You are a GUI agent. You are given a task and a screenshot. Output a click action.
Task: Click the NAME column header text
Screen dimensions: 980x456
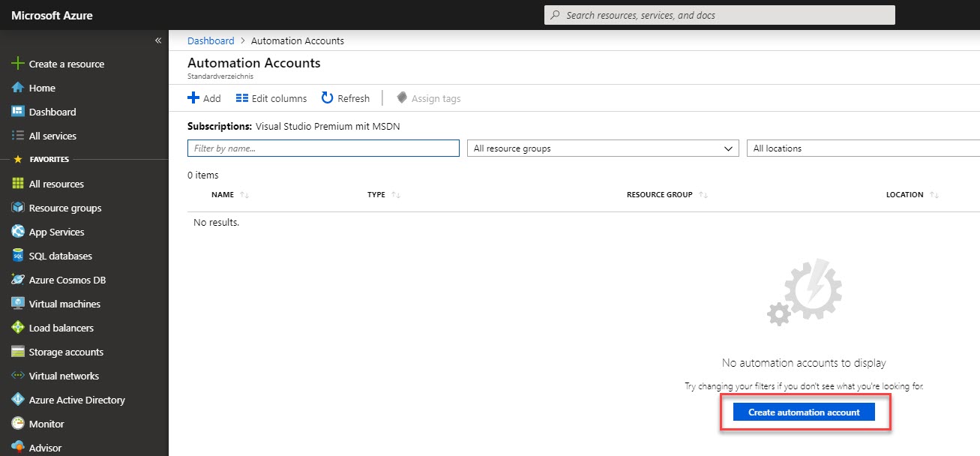223,195
